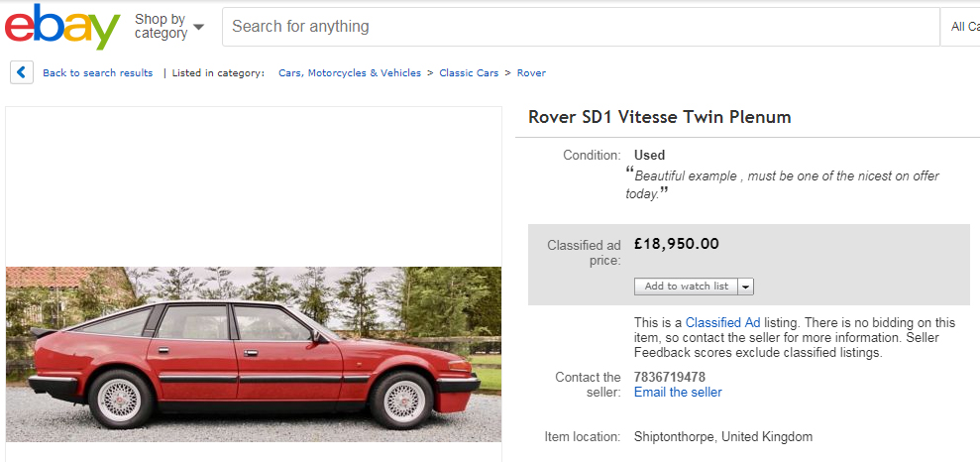Click Email the seller link
Viewport: 980px width, 462px height.
coord(678,392)
